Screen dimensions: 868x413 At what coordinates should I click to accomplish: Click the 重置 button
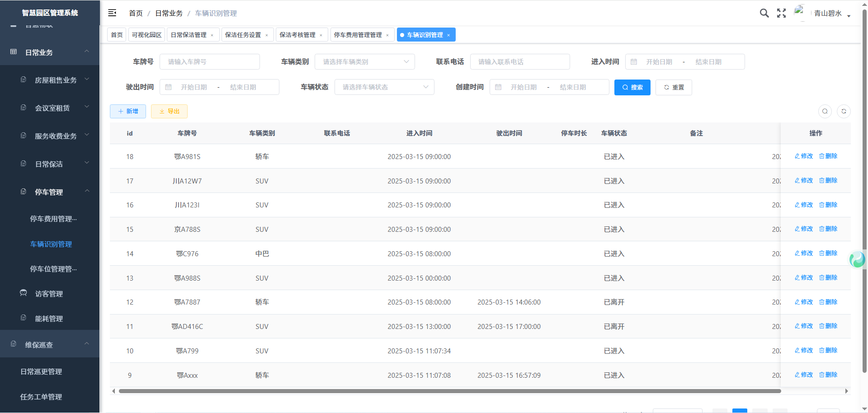click(674, 87)
